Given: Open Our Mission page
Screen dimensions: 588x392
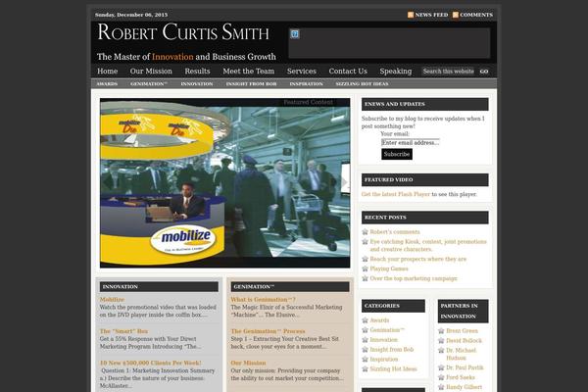Looking at the screenshot, I should [x=151, y=71].
